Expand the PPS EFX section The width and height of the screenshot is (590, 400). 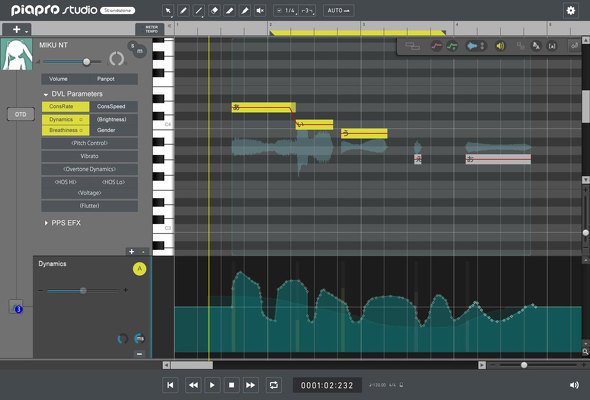[46, 223]
